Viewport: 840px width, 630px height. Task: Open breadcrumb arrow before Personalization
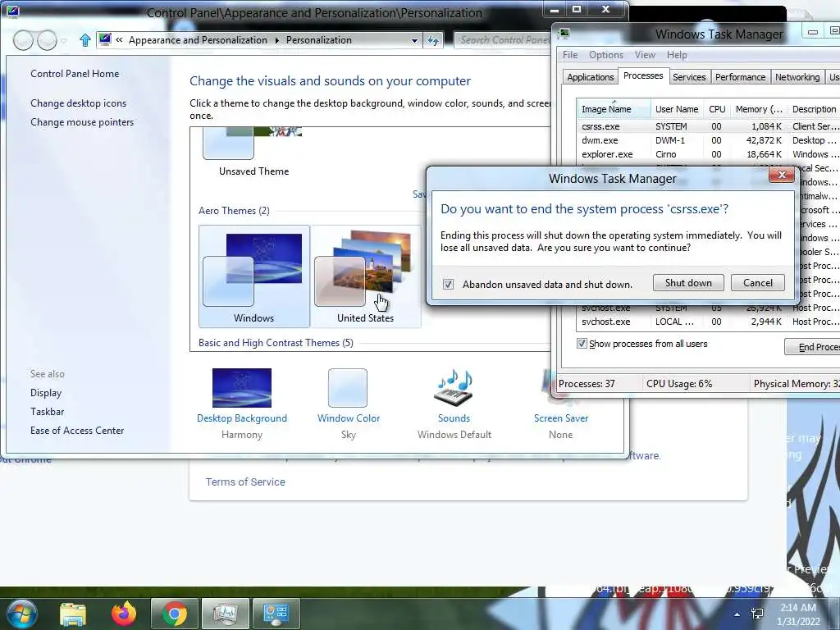tap(277, 40)
